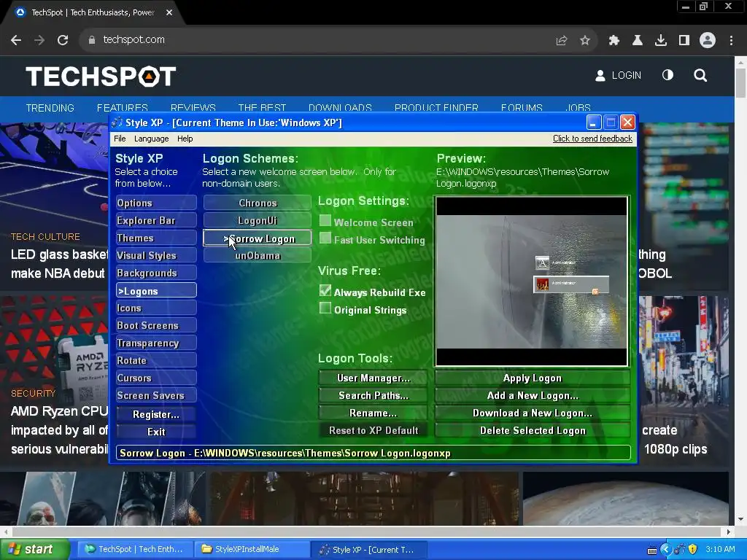Toggle TechSpot dark mode icon
This screenshot has width=747, height=560.
[x=668, y=75]
